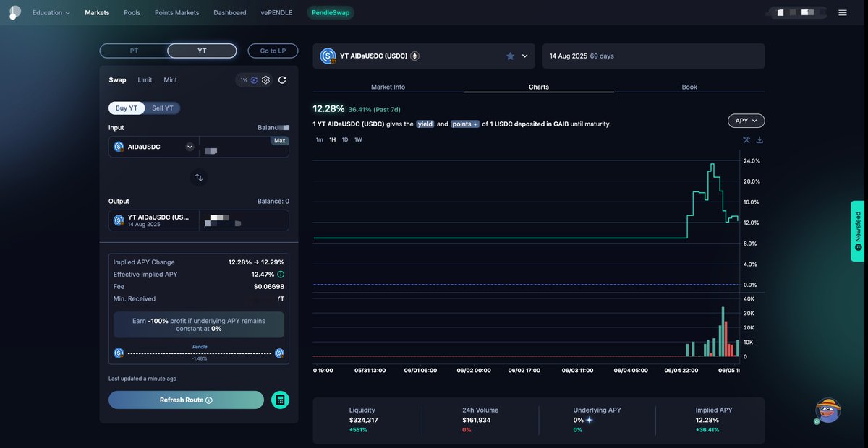The width and height of the screenshot is (868, 448).
Task: Click the auto-slippage icon beside 1%
Action: pos(254,80)
